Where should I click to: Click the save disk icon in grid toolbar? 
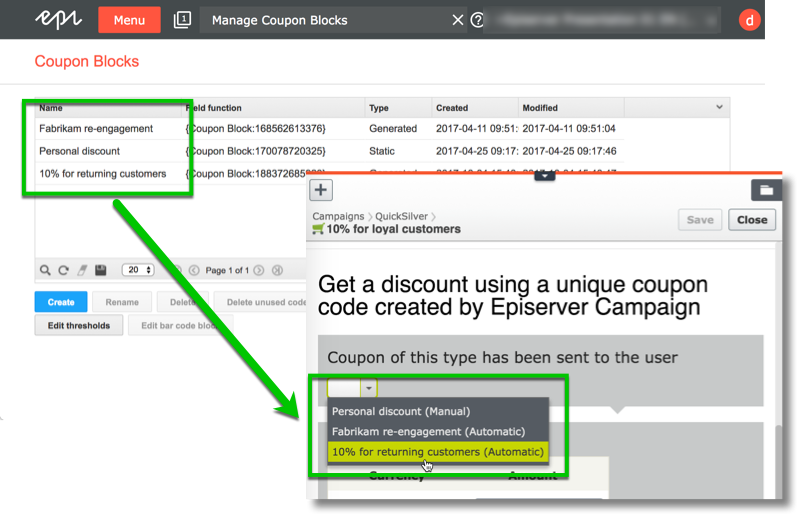(100, 270)
